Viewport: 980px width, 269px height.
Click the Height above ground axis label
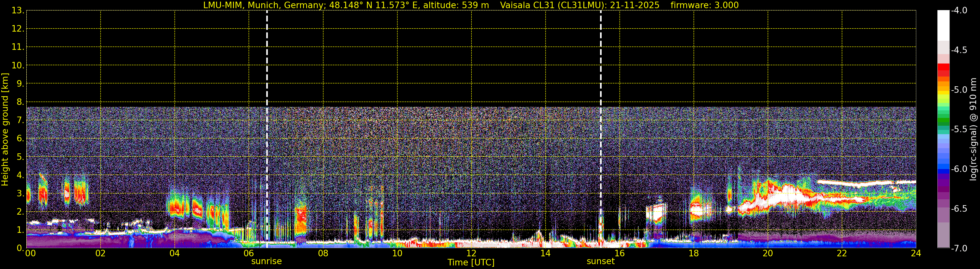5,129
